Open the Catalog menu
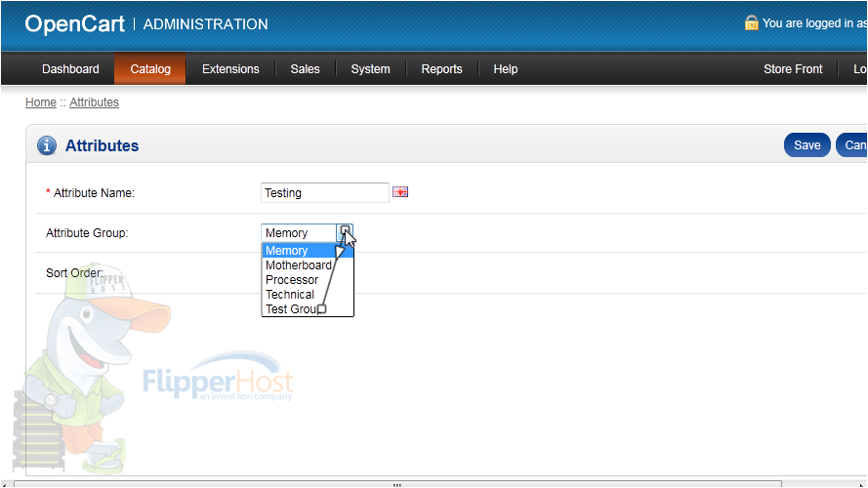868x488 pixels. pyautogui.click(x=150, y=69)
